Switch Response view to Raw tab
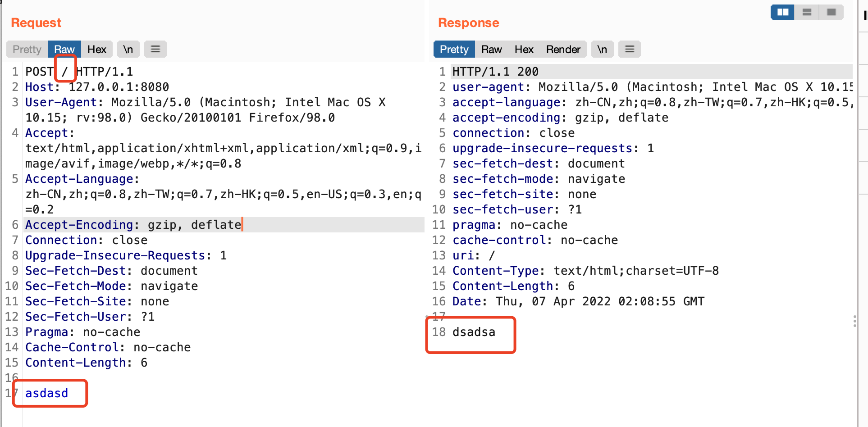Image resolution: width=868 pixels, height=427 pixels. 491,49
